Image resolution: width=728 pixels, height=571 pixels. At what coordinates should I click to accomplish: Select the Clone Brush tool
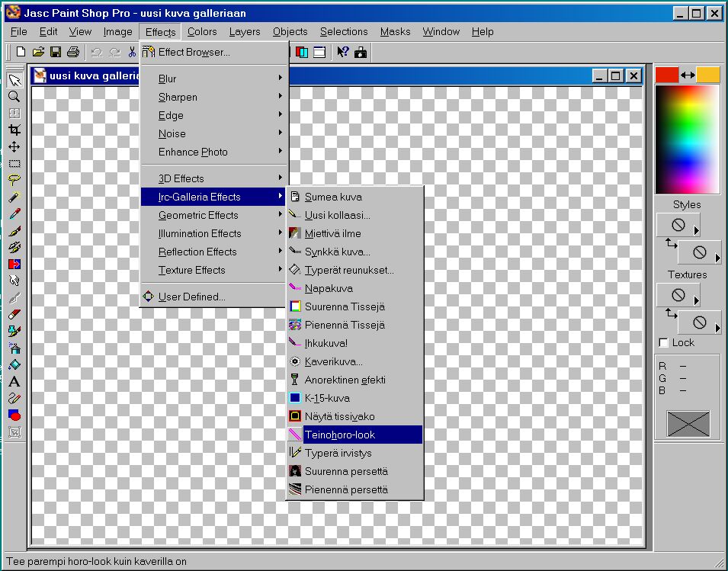14,248
